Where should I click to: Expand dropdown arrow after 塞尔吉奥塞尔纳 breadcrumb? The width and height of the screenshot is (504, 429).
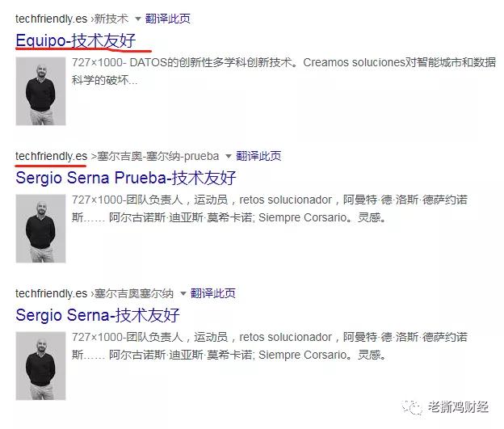(x=183, y=293)
